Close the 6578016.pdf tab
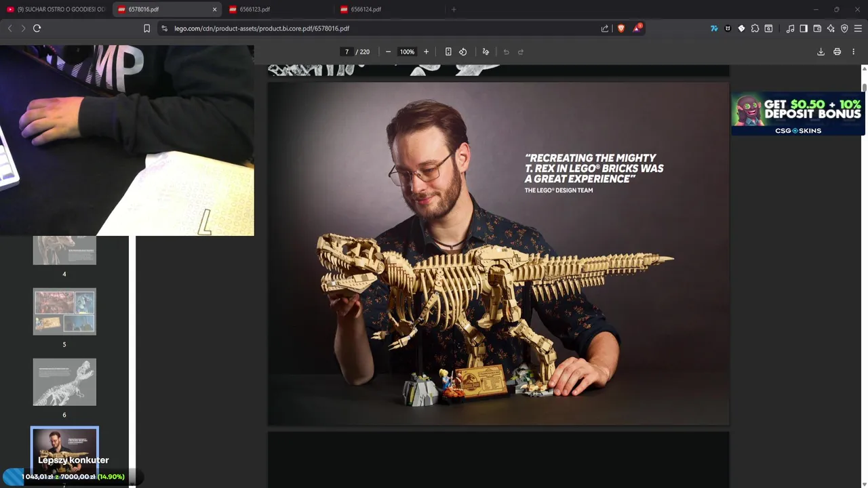868x488 pixels. [x=215, y=9]
